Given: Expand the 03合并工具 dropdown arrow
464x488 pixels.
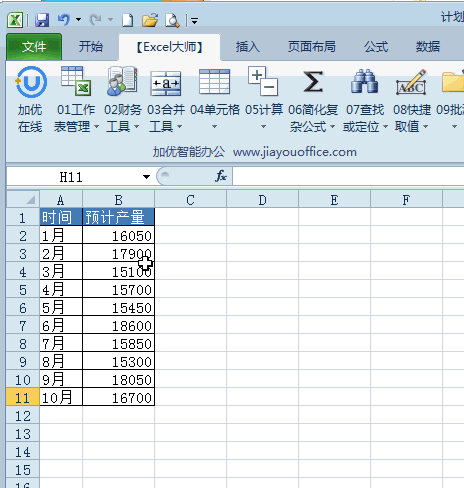Looking at the screenshot, I should (x=179, y=127).
